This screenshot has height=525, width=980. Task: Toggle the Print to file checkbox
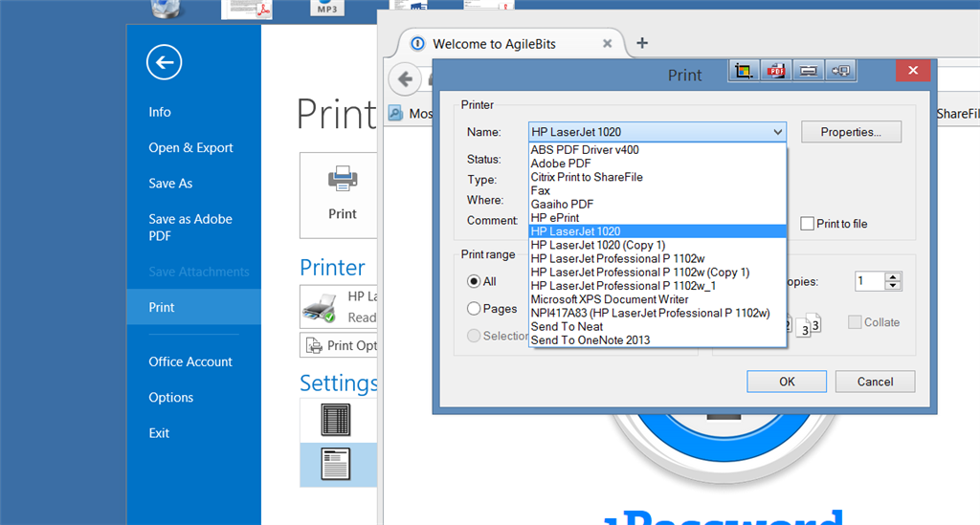(808, 224)
